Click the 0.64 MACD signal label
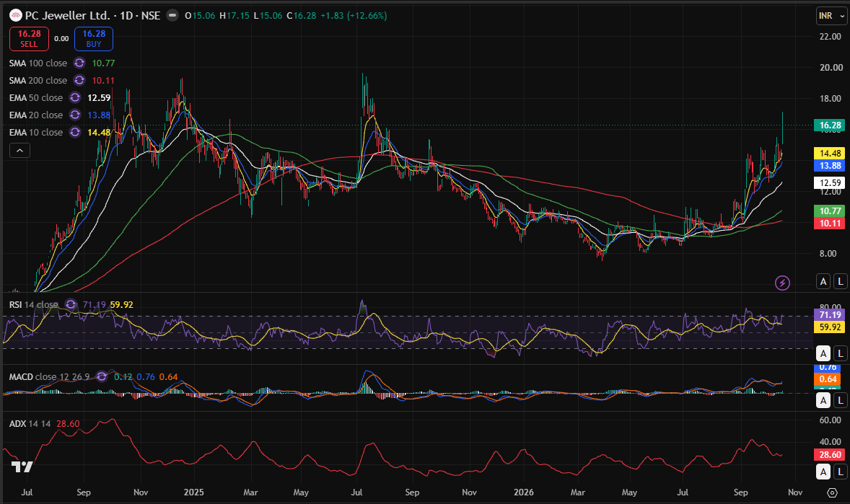 pyautogui.click(x=828, y=379)
